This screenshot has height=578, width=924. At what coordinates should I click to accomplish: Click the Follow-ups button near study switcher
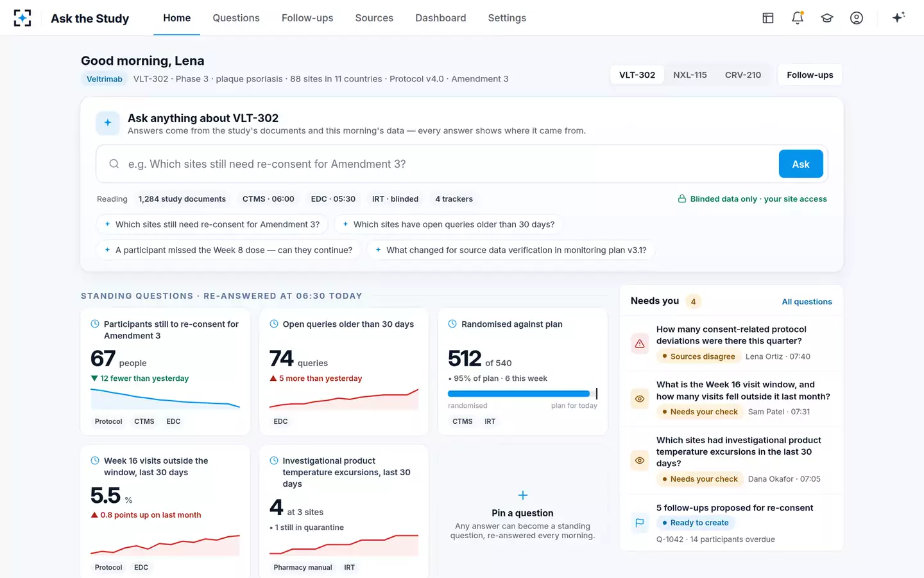(810, 75)
